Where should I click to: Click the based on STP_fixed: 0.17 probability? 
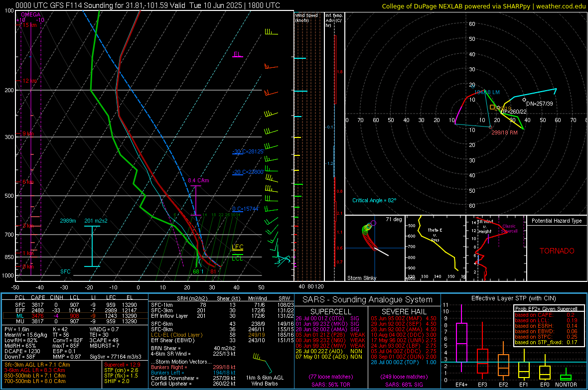546,342
